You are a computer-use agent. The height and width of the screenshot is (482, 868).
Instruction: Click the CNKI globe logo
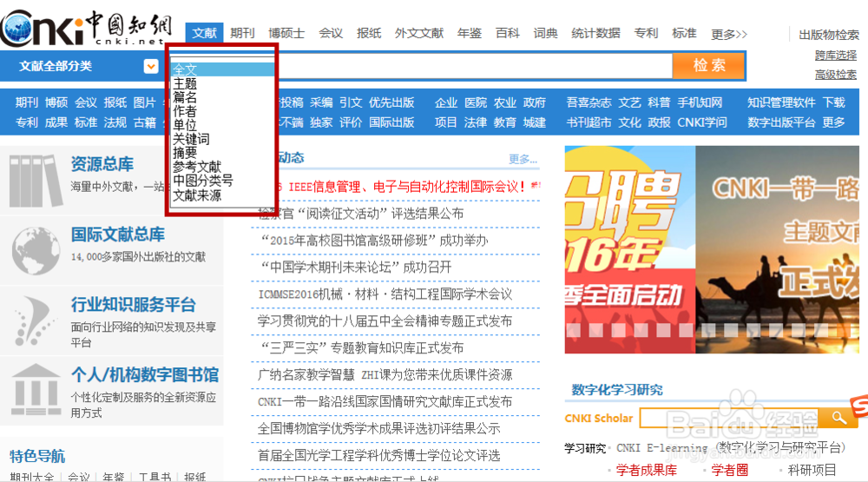click(17, 27)
